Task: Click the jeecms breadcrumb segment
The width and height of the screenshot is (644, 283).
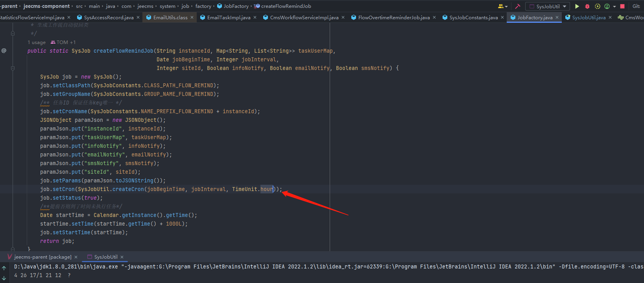Action: [x=145, y=6]
